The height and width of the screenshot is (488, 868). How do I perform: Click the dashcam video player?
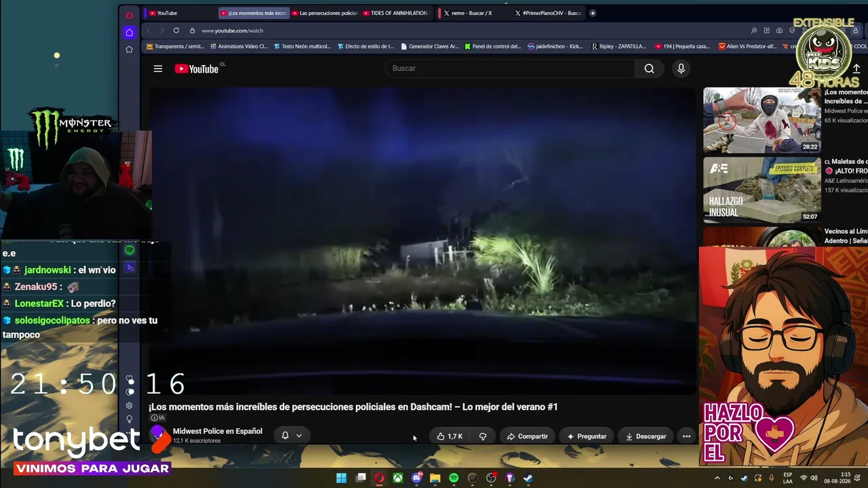pyautogui.click(x=422, y=241)
